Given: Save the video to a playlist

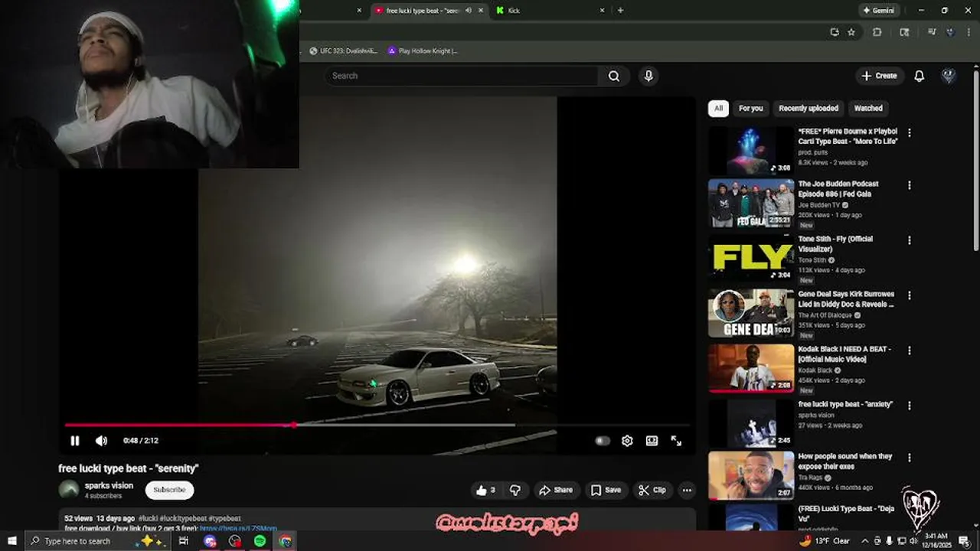Looking at the screenshot, I should (x=606, y=490).
